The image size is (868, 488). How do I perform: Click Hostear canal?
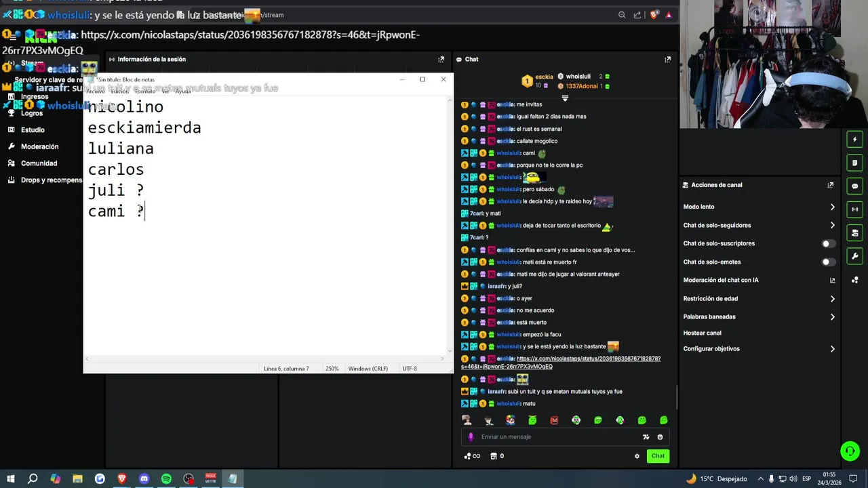[x=703, y=333]
